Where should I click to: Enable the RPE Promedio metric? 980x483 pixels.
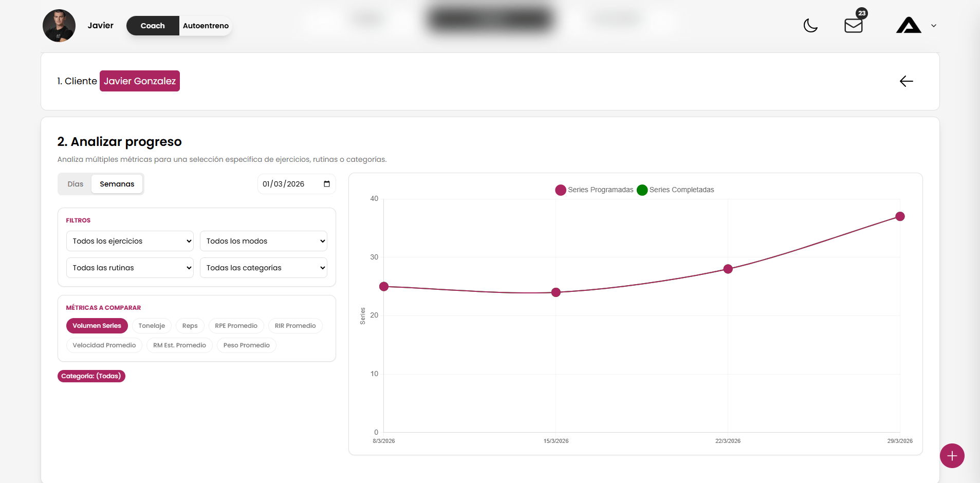coord(236,326)
